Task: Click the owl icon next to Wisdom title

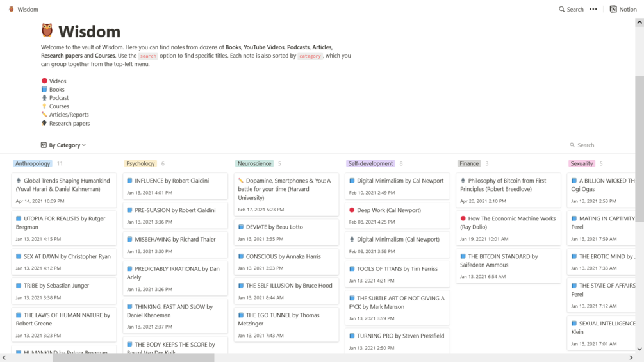Action: [47, 30]
